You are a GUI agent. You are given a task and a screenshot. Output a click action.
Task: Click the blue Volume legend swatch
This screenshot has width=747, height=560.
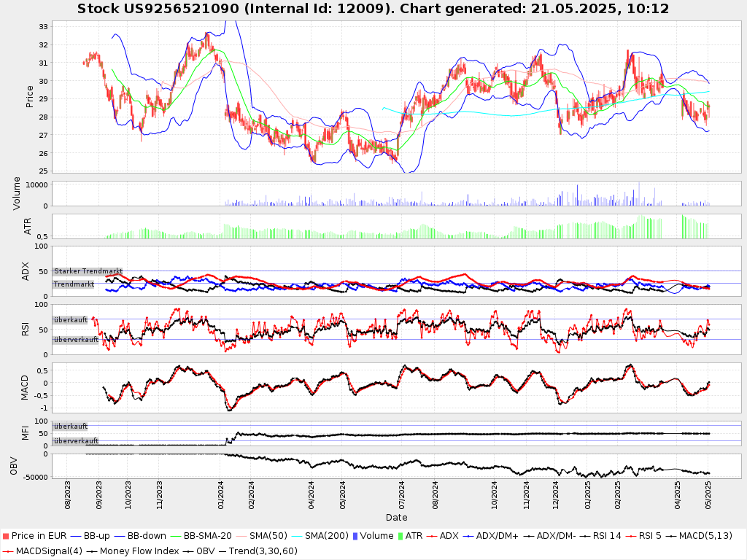[x=355, y=536]
